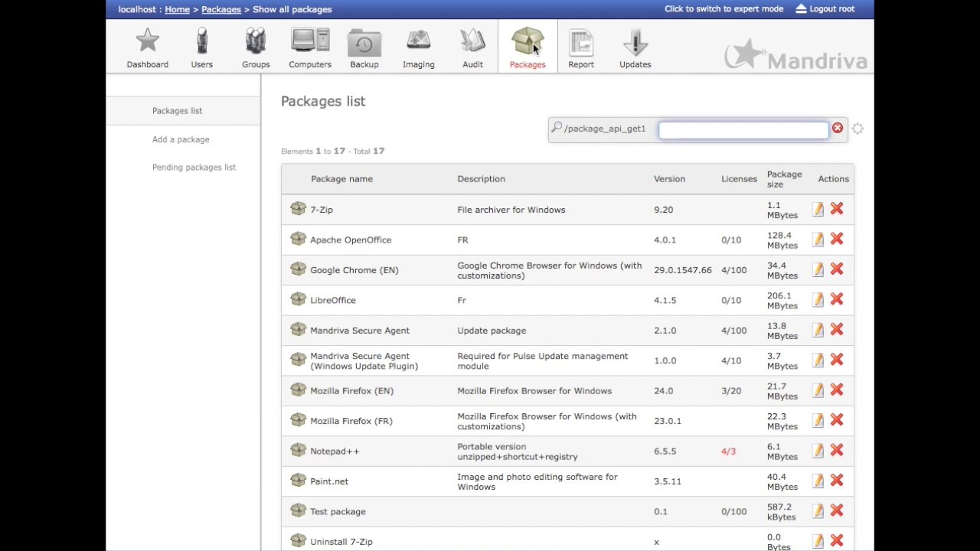Click to switch to expert mode

(724, 9)
